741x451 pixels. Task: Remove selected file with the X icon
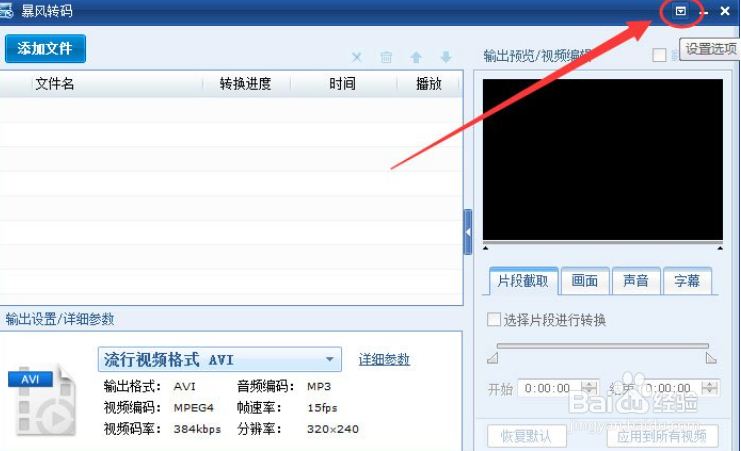(357, 58)
